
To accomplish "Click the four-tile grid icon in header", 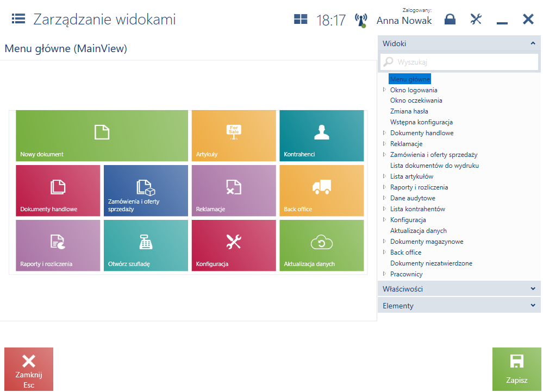I will [301, 19].
